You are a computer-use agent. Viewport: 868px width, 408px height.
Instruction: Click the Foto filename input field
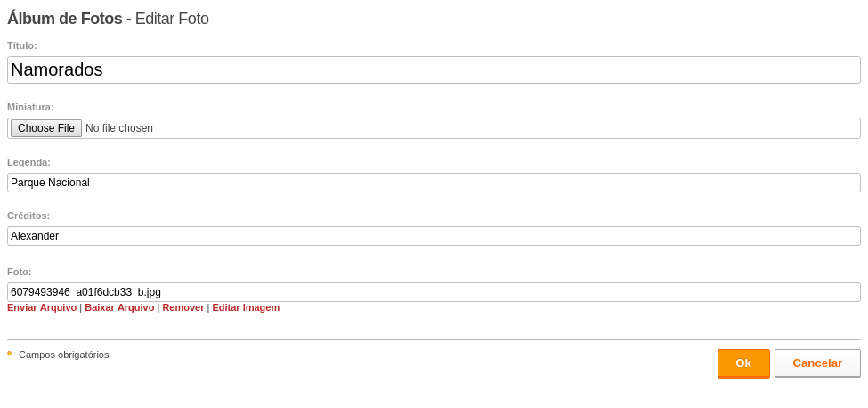click(434, 291)
